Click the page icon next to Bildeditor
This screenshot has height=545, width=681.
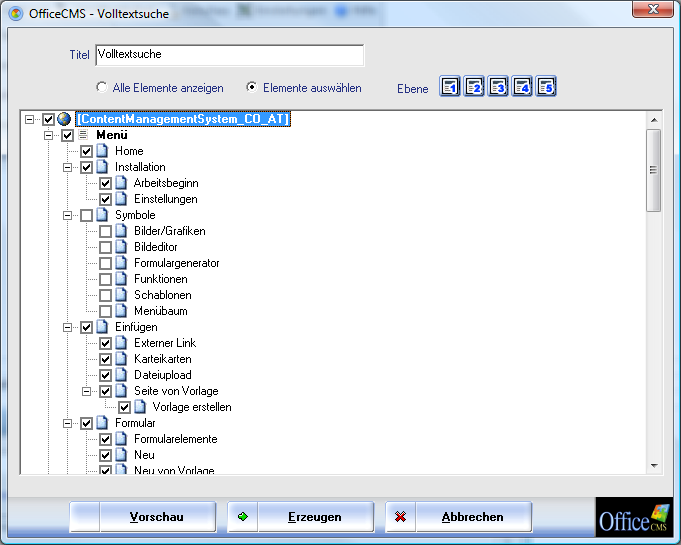pyautogui.click(x=121, y=247)
